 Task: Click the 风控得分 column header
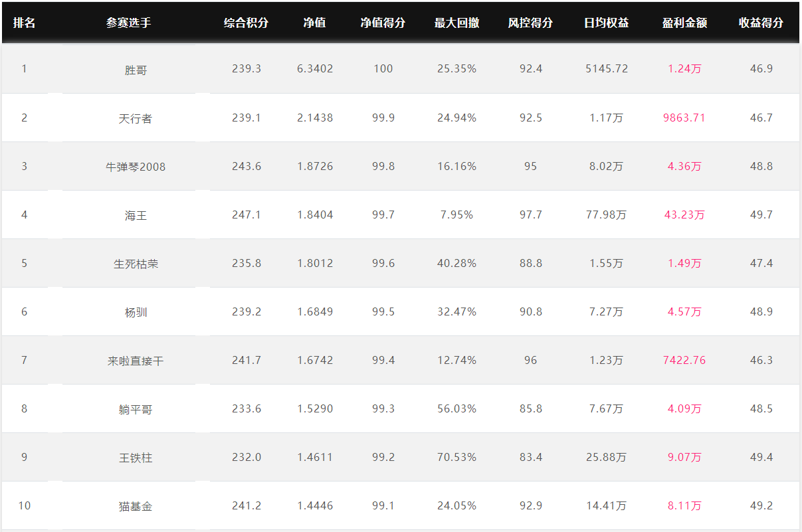coord(530,23)
